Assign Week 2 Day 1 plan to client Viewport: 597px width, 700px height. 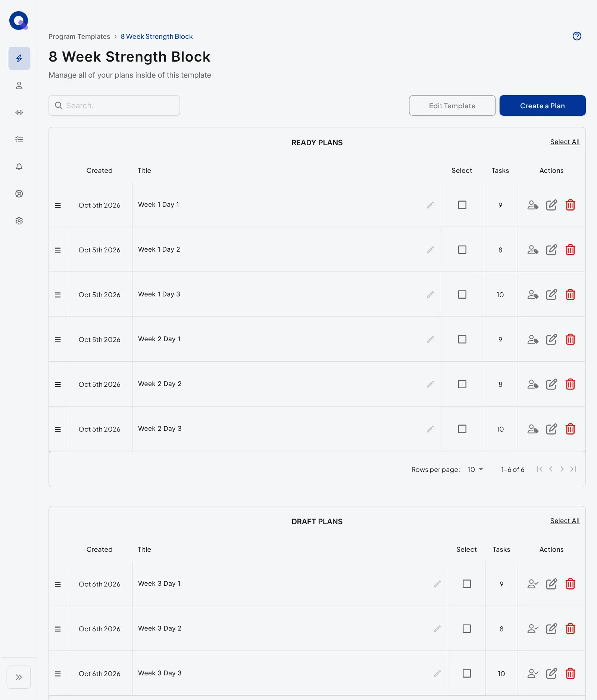point(533,339)
